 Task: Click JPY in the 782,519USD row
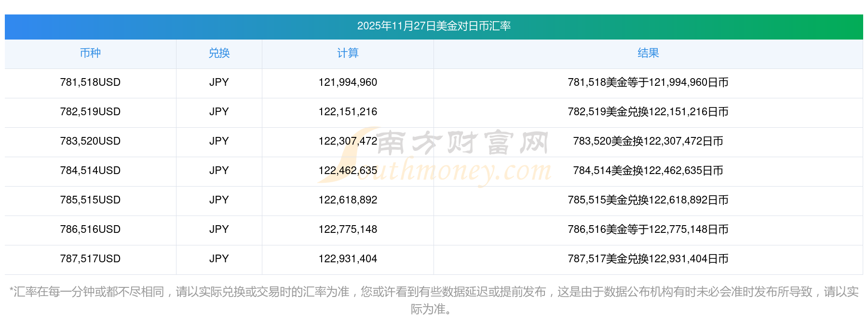click(219, 112)
